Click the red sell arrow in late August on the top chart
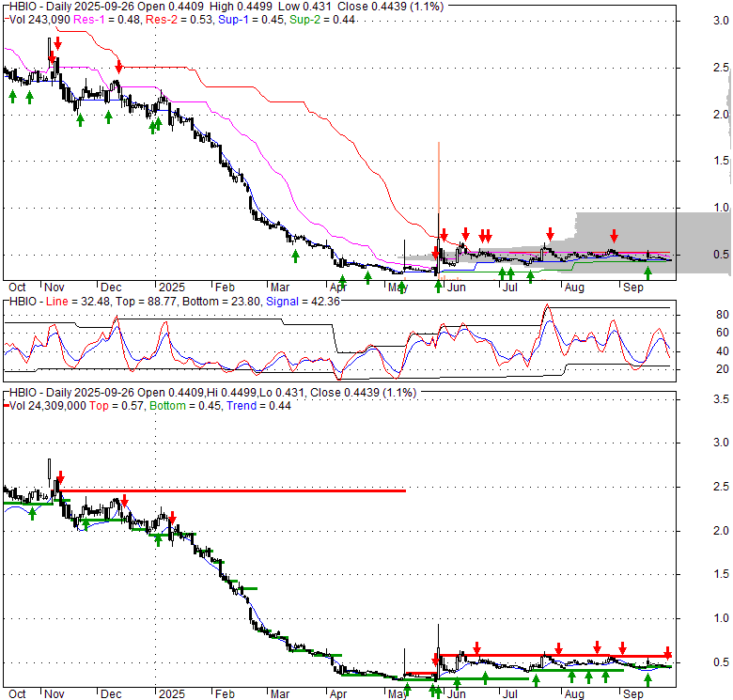The height and width of the screenshot is (700, 733). click(615, 236)
